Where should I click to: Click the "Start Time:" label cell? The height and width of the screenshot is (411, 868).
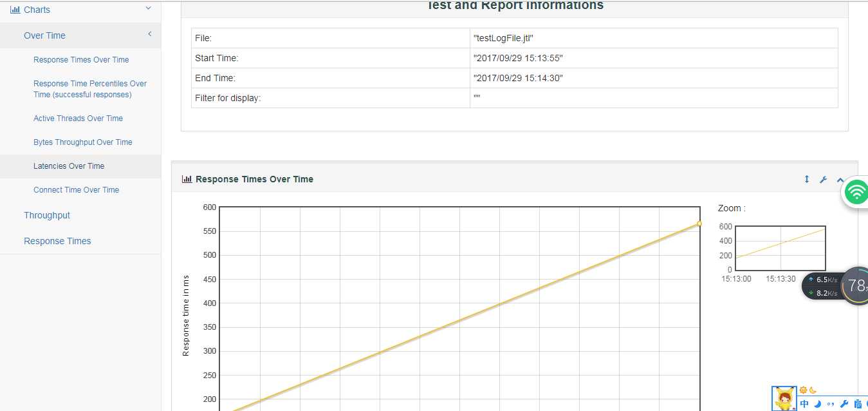331,58
